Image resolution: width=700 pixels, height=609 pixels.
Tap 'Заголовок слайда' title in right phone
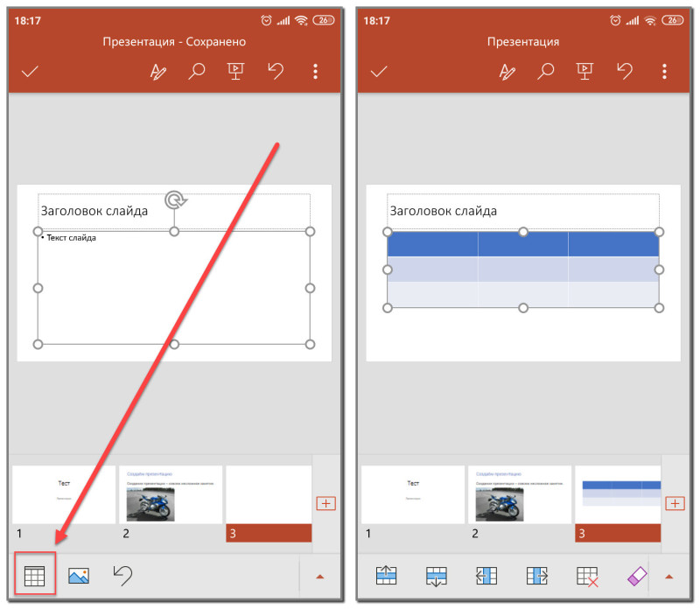click(444, 211)
